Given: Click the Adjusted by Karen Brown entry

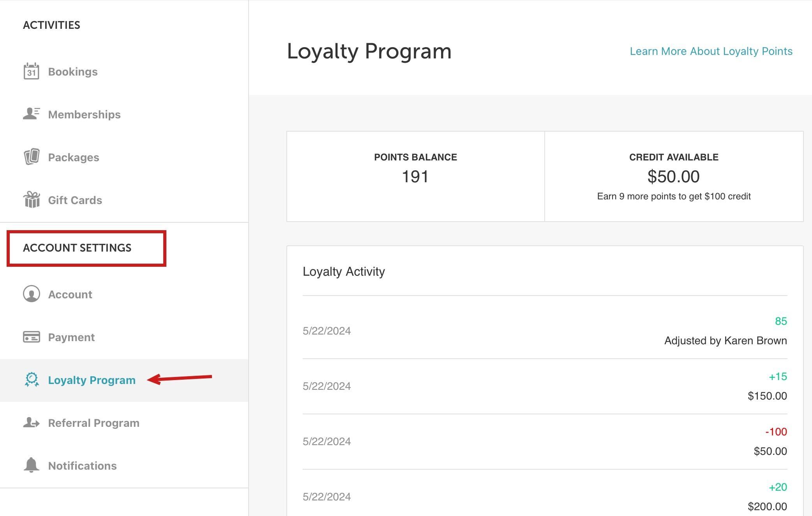Looking at the screenshot, I should pos(725,341).
